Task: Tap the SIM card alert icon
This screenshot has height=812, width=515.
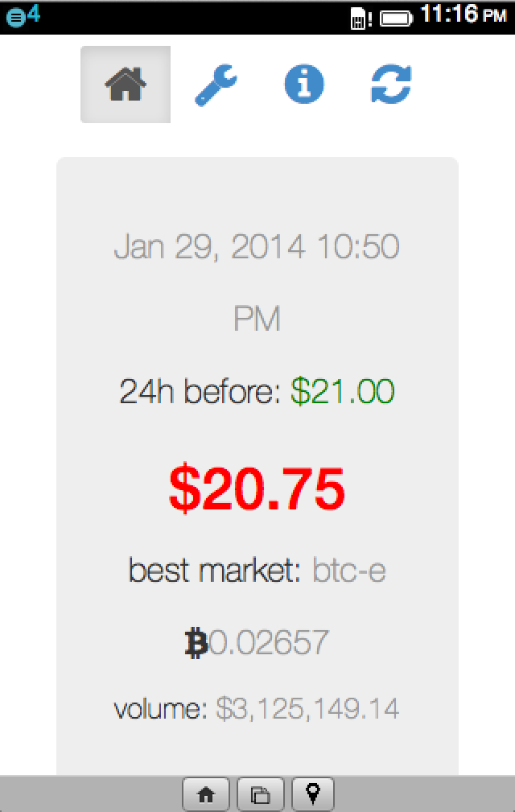Action: pyautogui.click(x=360, y=17)
